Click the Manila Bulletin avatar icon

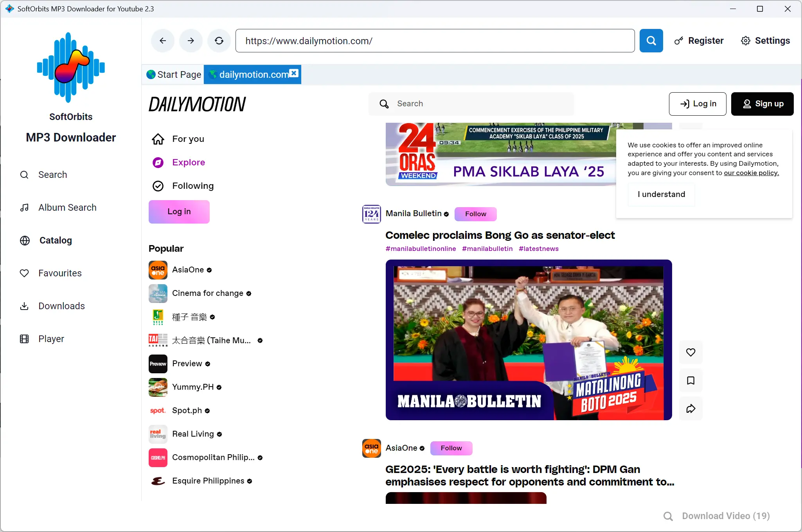pos(371,214)
